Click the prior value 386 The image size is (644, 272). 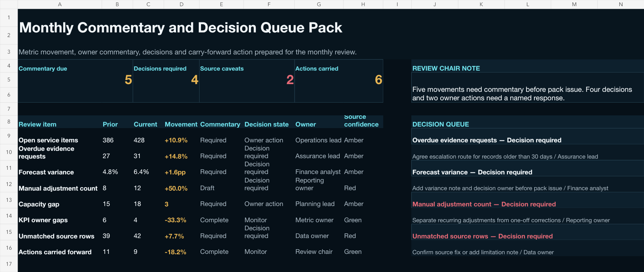pyautogui.click(x=108, y=140)
